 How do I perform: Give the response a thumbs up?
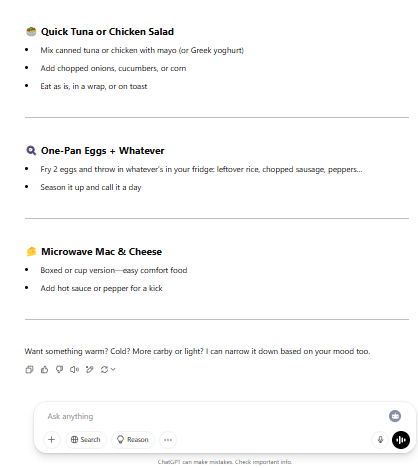click(x=44, y=369)
